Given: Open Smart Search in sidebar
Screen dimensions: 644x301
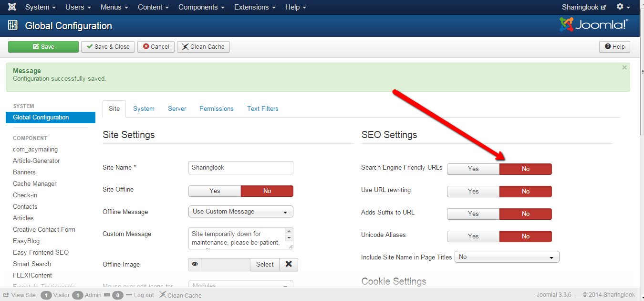Looking at the screenshot, I should tap(32, 264).
